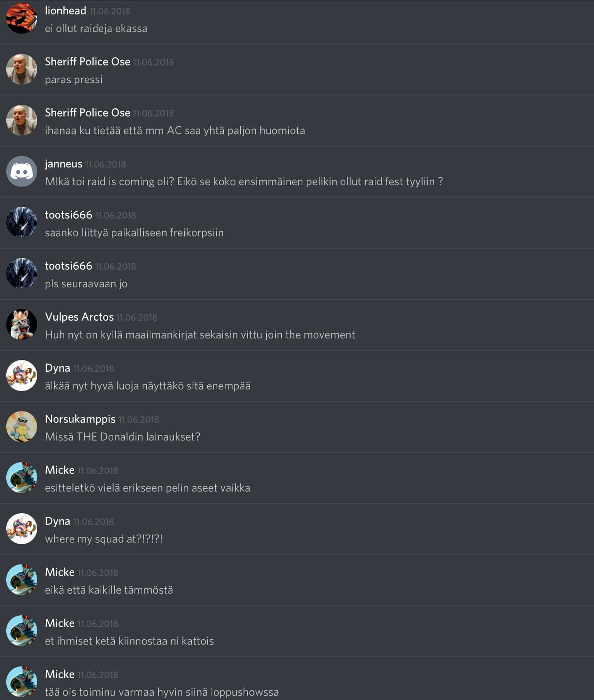Click timestamp next to lionhead
The height and width of the screenshot is (700, 594).
109,11
